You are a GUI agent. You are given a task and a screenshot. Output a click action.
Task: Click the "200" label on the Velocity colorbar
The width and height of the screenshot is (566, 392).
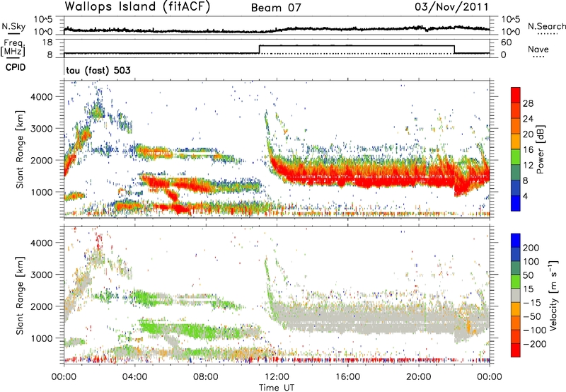531,248
